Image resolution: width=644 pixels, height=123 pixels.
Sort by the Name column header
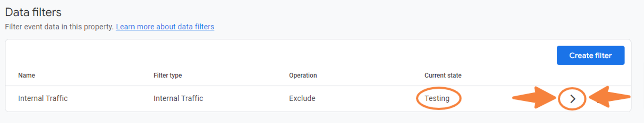(x=26, y=75)
